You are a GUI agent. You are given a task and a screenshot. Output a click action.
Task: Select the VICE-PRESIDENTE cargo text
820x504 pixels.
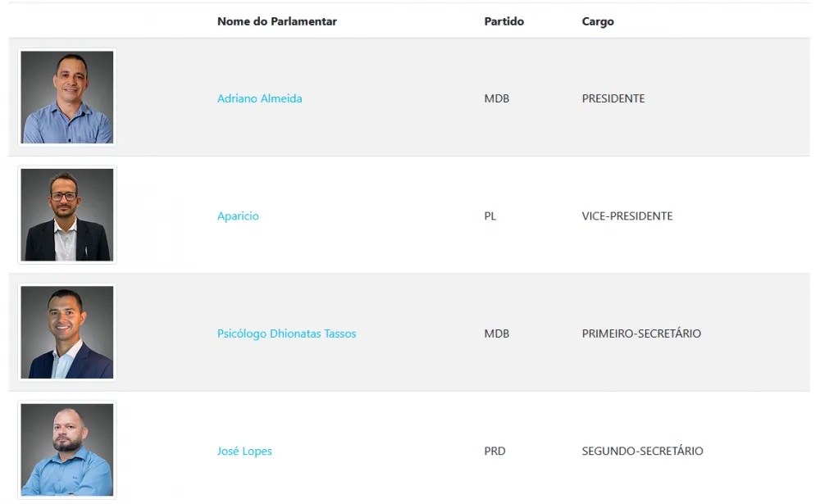tap(627, 216)
